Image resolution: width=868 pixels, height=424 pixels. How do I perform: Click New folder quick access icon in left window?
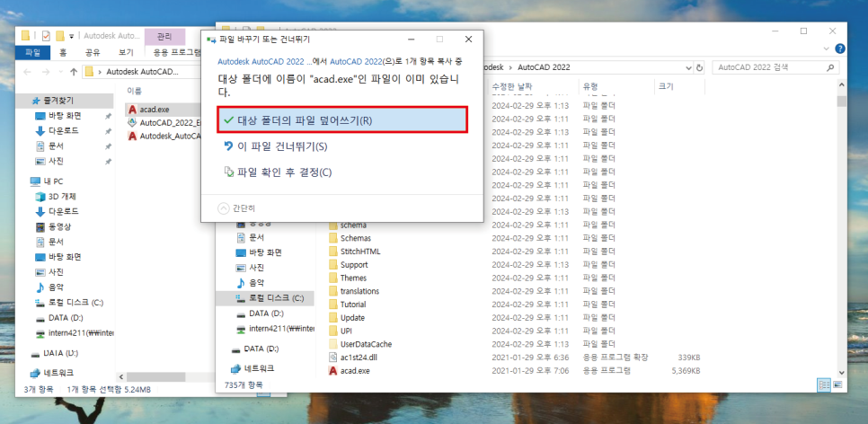(60, 36)
